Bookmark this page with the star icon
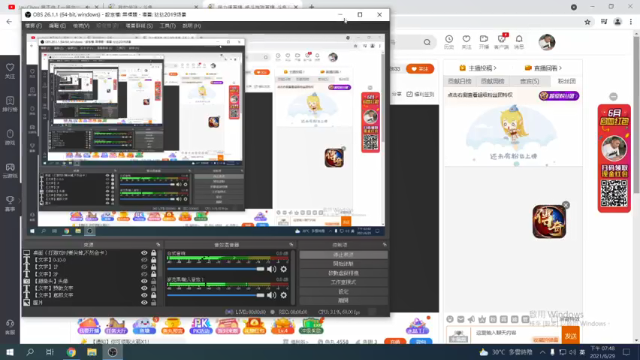The image size is (640, 360). [x=587, y=22]
